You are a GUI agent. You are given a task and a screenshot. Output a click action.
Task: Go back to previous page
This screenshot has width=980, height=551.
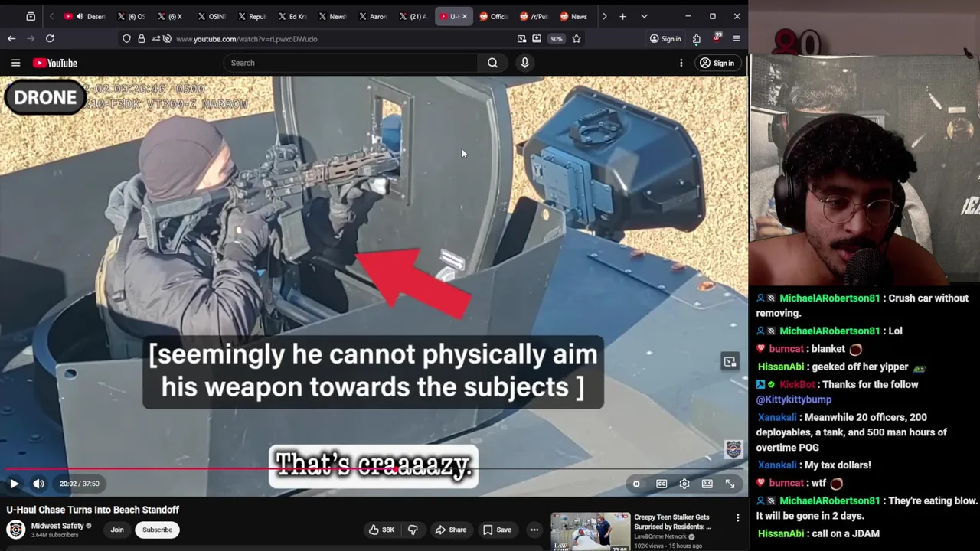pos(11,39)
